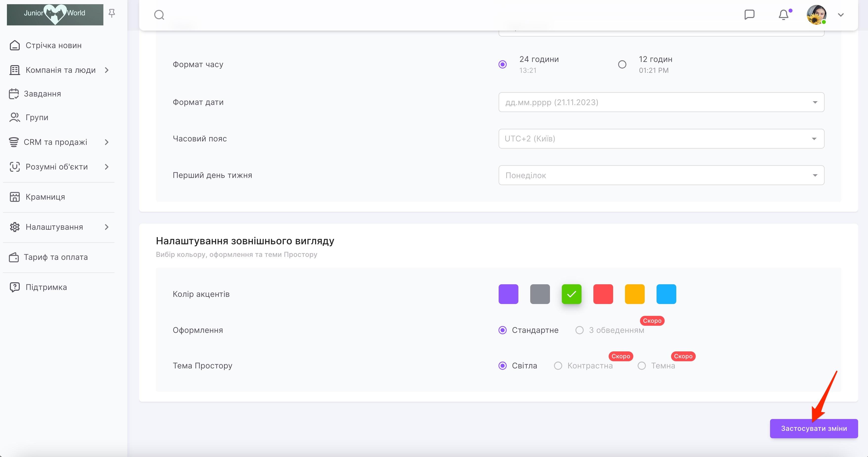
Task: Click the storefront icon beside Крамниця
Action: tap(15, 197)
